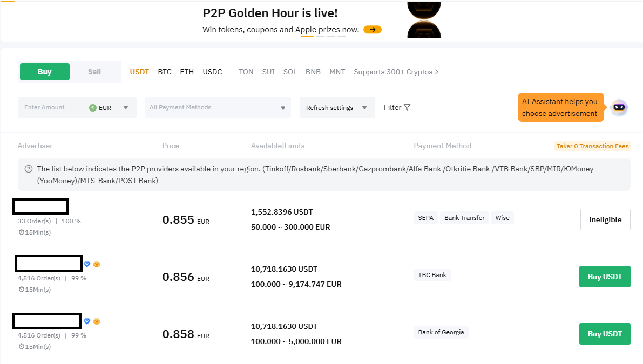Image resolution: width=643 pixels, height=364 pixels.
Task: Switch to Buy mode
Action: click(45, 72)
